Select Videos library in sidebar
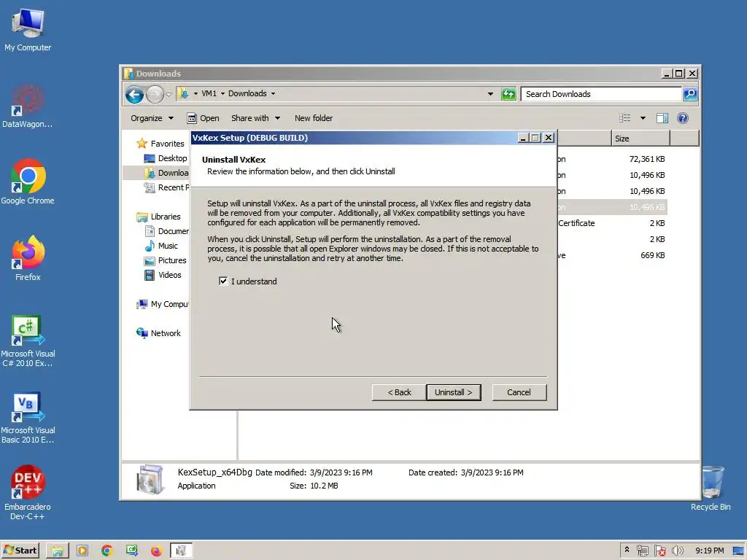The image size is (747, 560). point(163,275)
